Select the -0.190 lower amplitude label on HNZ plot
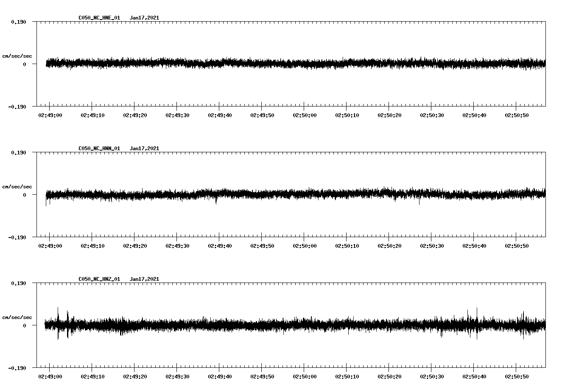Image resolution: width=576 pixels, height=392 pixels. click(17, 369)
